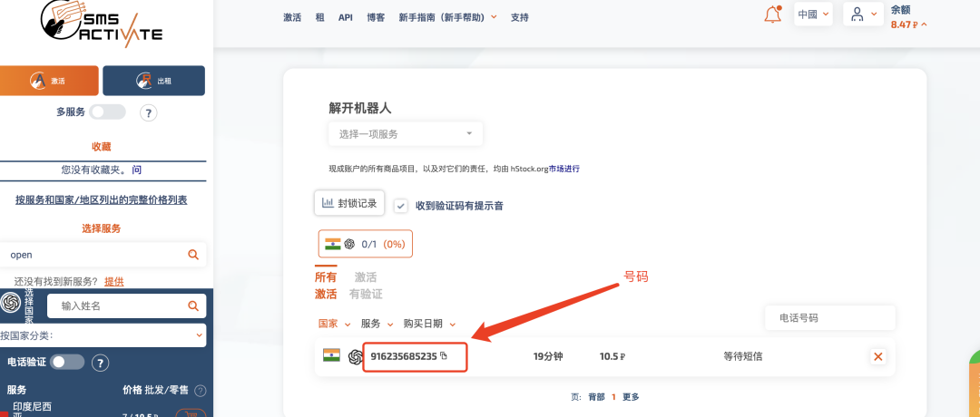Focus the service search field containing open
This screenshot has width=980, height=417.
click(103, 255)
